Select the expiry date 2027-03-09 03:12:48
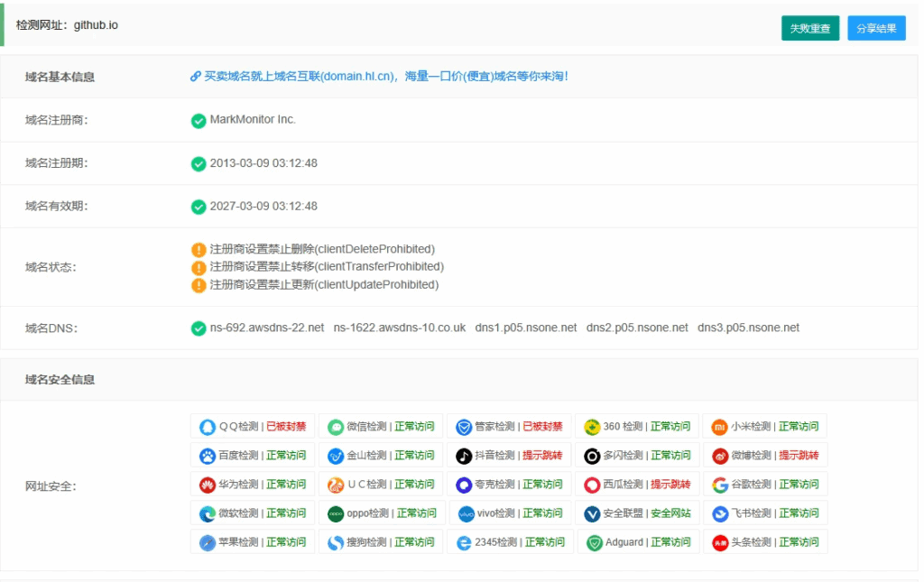The height and width of the screenshot is (582, 924). tap(263, 206)
